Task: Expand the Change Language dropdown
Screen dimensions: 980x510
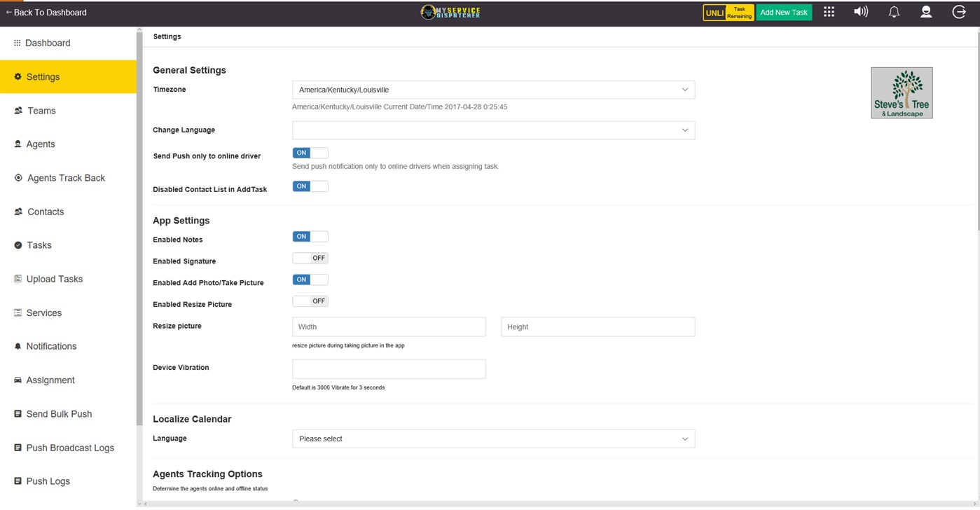Action: (x=492, y=130)
